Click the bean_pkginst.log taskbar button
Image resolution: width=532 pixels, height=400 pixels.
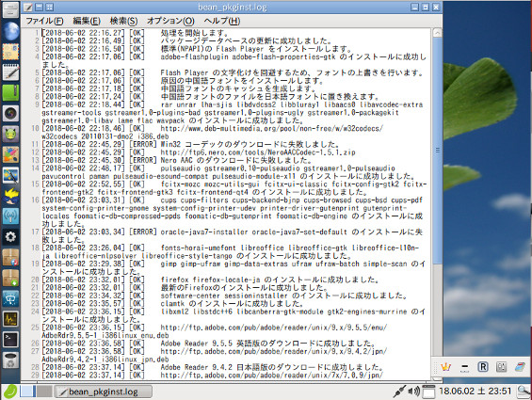coord(103,392)
